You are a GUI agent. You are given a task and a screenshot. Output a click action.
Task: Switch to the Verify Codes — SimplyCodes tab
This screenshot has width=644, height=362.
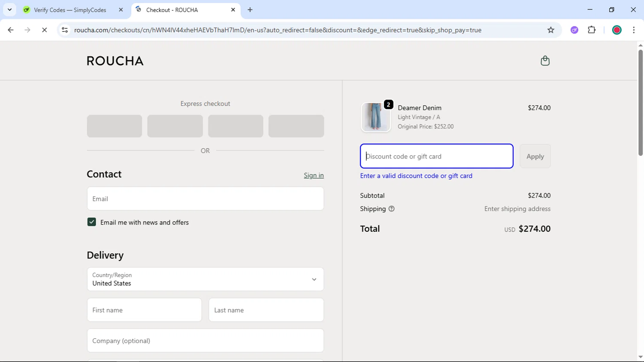70,10
